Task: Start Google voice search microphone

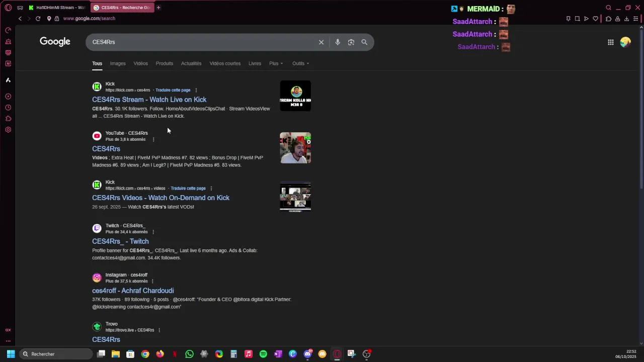Action: (x=338, y=42)
